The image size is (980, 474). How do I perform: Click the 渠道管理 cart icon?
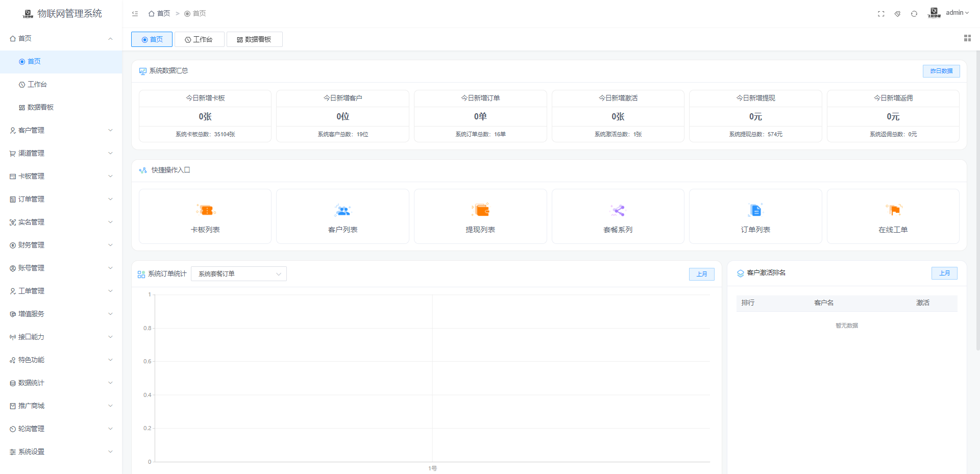click(x=13, y=154)
